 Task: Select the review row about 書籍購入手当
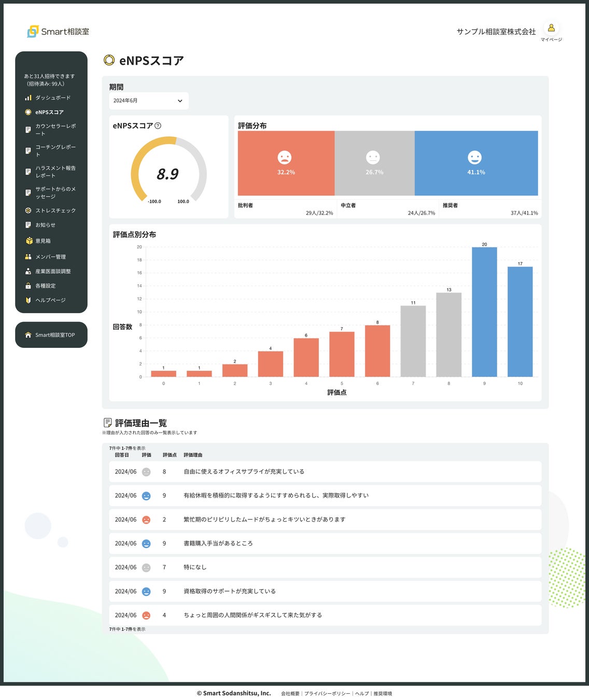[x=325, y=543]
